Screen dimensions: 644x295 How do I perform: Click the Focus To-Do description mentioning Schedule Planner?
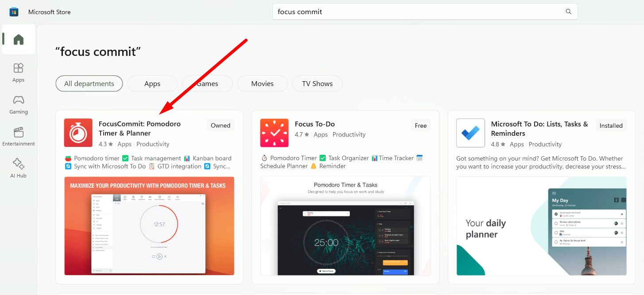pyautogui.click(x=342, y=162)
